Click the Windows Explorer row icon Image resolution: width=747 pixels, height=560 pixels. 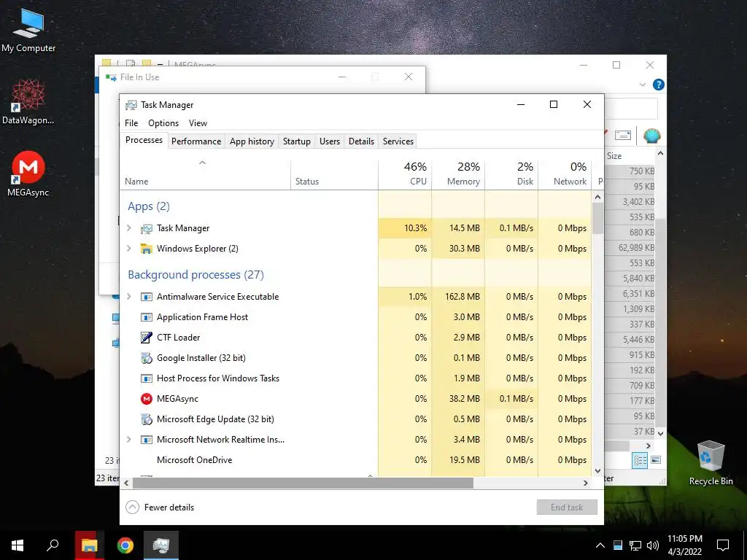pos(146,249)
